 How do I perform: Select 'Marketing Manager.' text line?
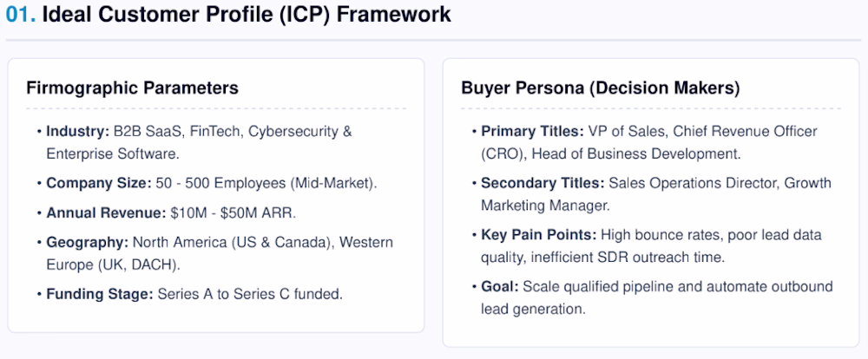click(x=545, y=206)
